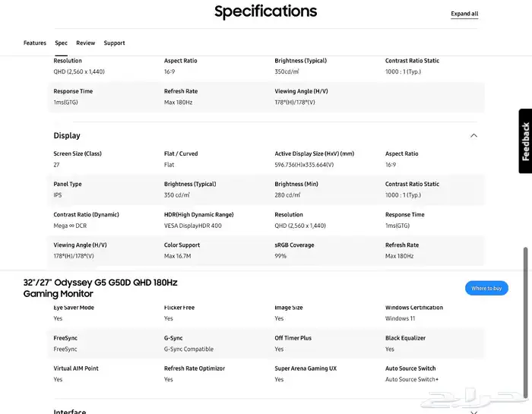Click the Interface section heading

[x=70, y=412]
